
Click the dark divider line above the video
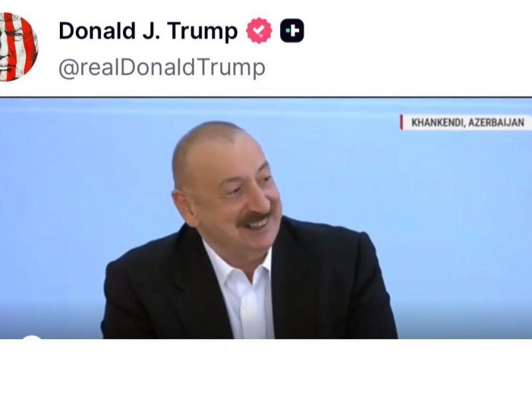point(266,97)
